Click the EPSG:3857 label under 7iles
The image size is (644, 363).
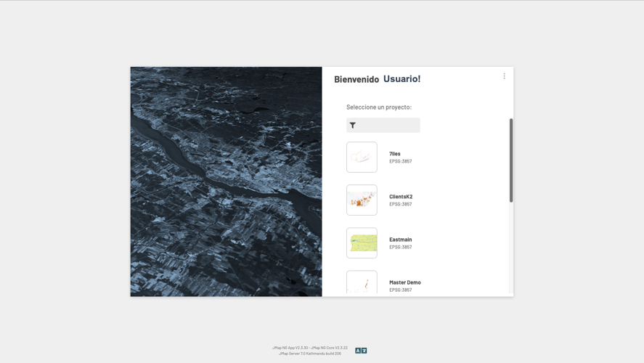tap(400, 161)
